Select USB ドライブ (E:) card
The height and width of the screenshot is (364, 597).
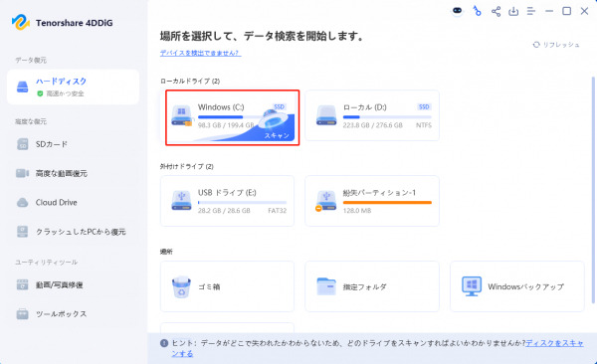227,201
